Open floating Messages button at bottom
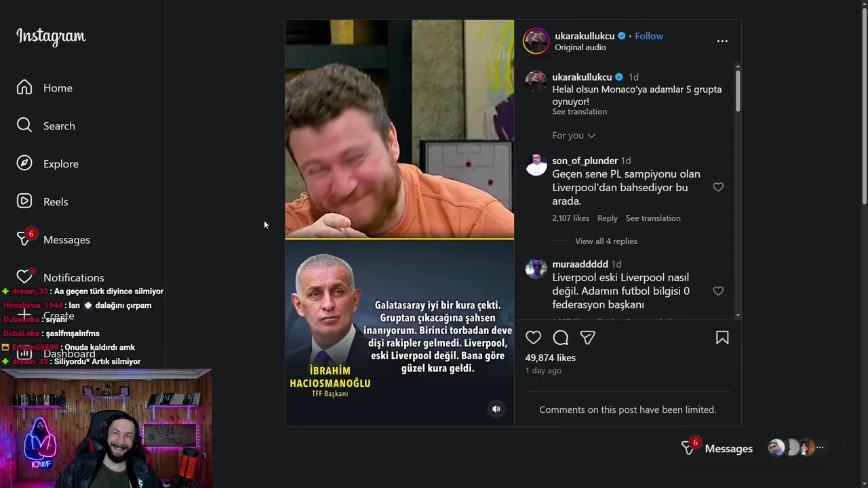Image resolution: width=868 pixels, height=488 pixels. (717, 449)
